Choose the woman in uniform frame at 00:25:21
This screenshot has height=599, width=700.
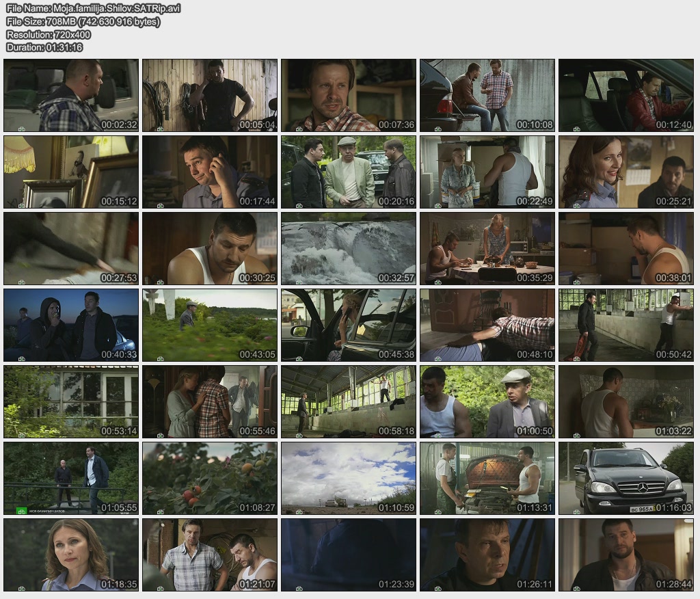pyautogui.click(x=626, y=172)
